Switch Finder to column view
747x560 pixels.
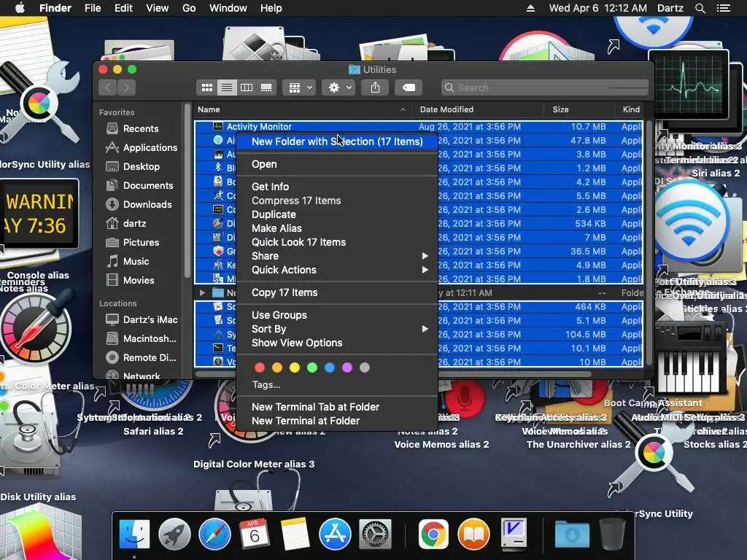[247, 87]
